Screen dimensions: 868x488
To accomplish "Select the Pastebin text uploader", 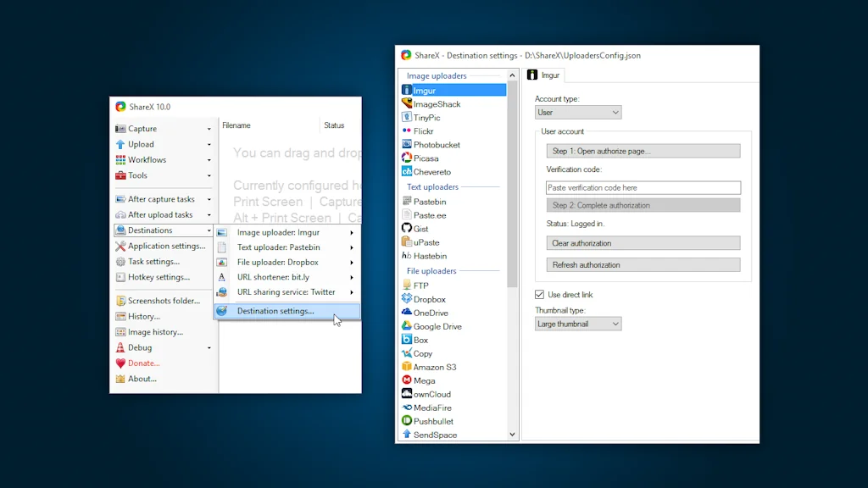I will pos(431,201).
